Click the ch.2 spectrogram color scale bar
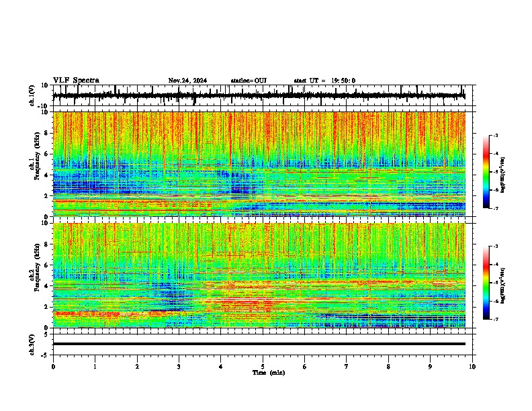 [486, 283]
